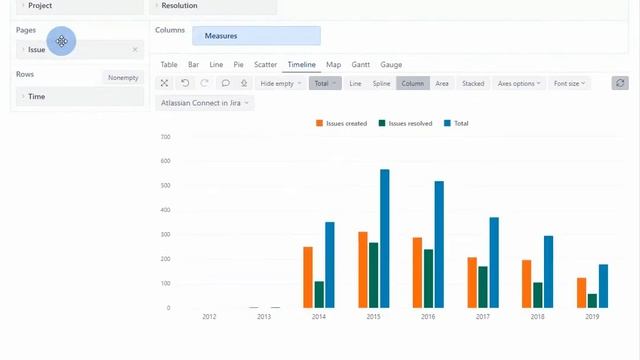Select the Column series type

[x=413, y=83]
